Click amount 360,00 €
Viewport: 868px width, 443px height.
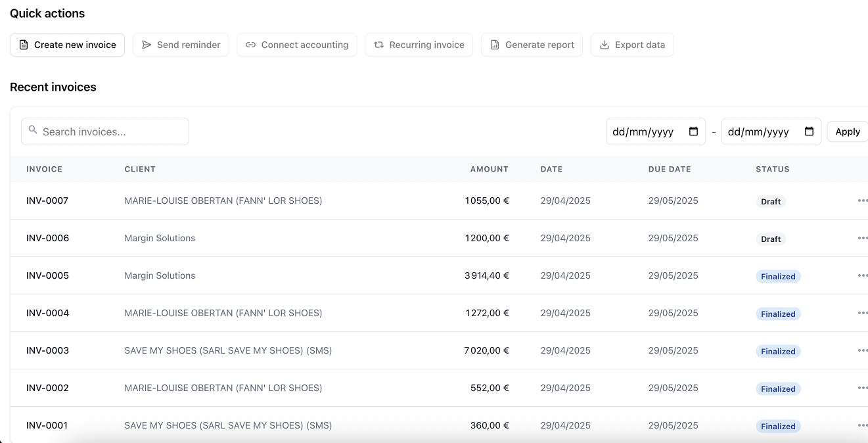(490, 425)
